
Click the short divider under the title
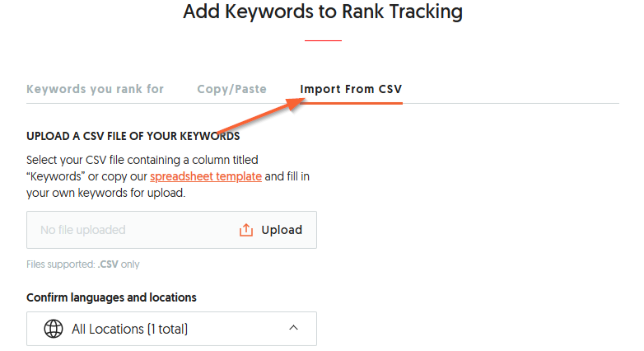pos(322,40)
